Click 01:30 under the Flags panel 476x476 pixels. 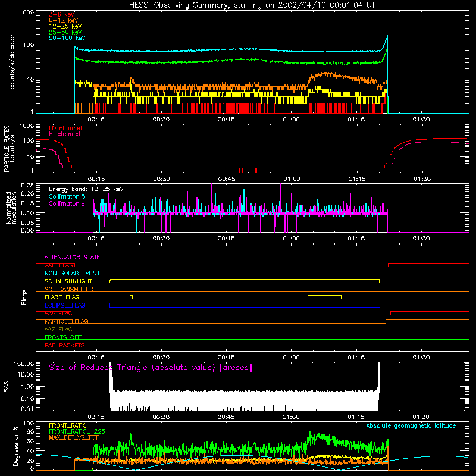pyautogui.click(x=421, y=358)
